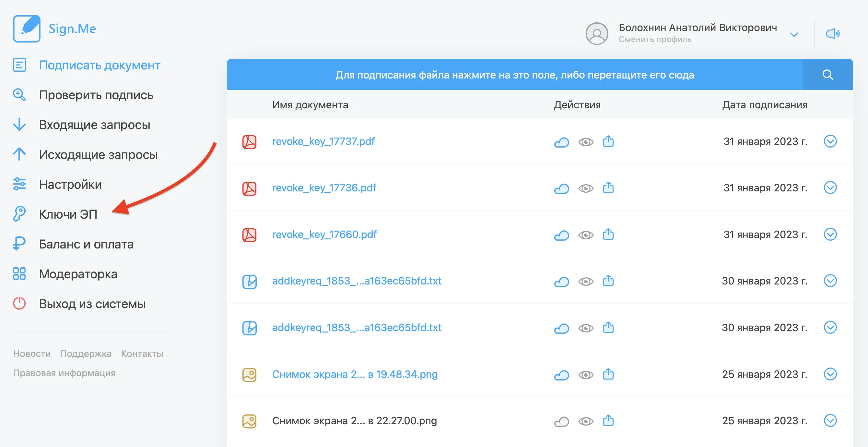Expand second addkeyreq txt row details
The height and width of the screenshot is (447, 868).
(830, 327)
